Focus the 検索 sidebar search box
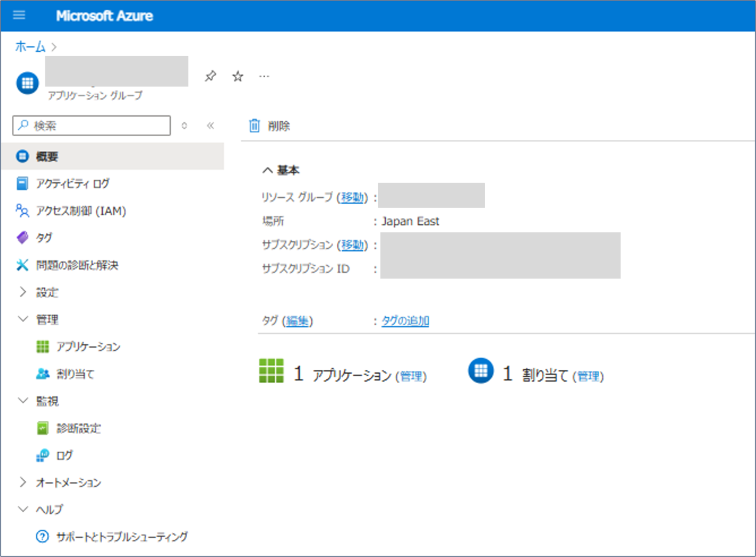Screen dimensions: 756x557 click(92, 125)
